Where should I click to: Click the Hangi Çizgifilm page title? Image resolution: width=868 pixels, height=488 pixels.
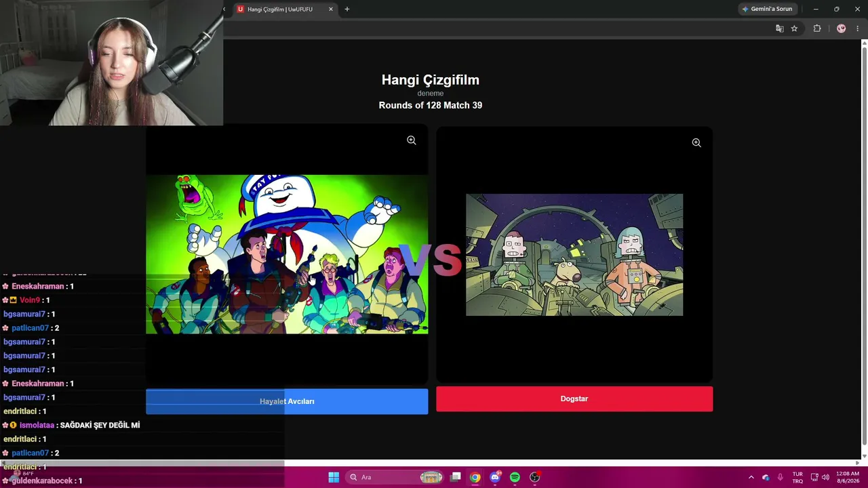(x=431, y=80)
